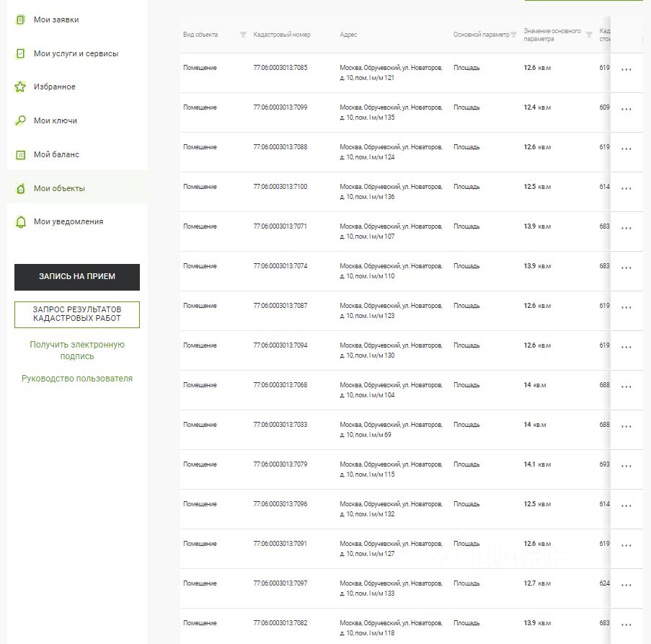Click the Мои уведомления bell icon
This screenshot has height=644, width=651.
click(20, 222)
